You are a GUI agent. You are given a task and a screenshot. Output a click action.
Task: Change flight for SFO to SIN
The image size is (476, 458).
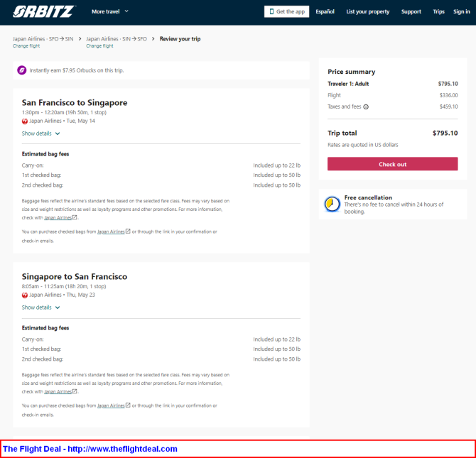point(26,46)
